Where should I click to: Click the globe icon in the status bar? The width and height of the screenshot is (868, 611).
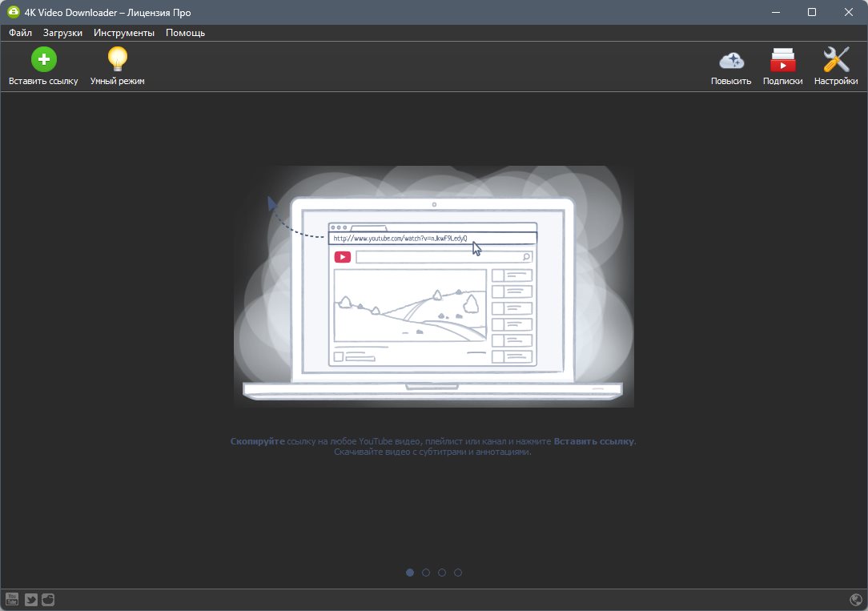click(x=856, y=599)
